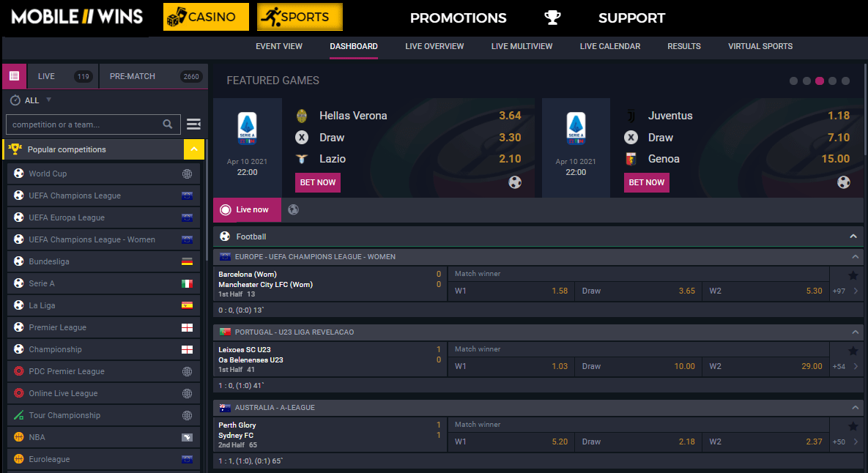Image resolution: width=868 pixels, height=473 pixels.
Task: Collapse the Football section chevron
Action: (853, 236)
